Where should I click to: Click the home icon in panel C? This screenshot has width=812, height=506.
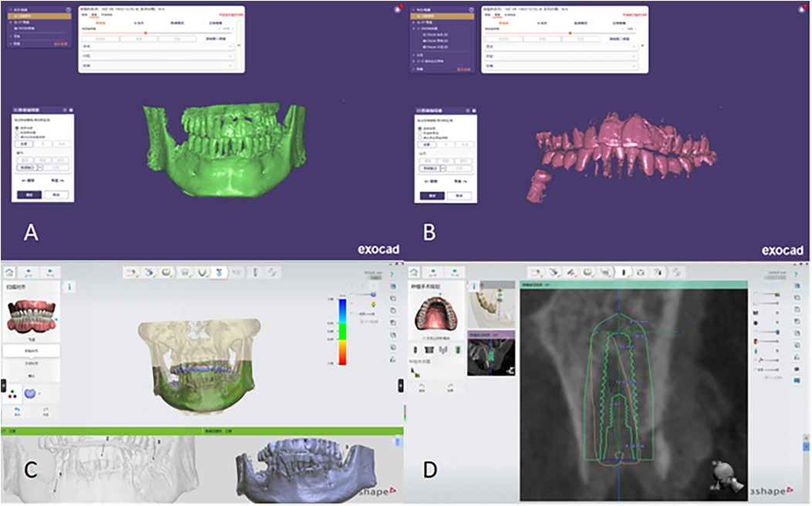click(12, 272)
